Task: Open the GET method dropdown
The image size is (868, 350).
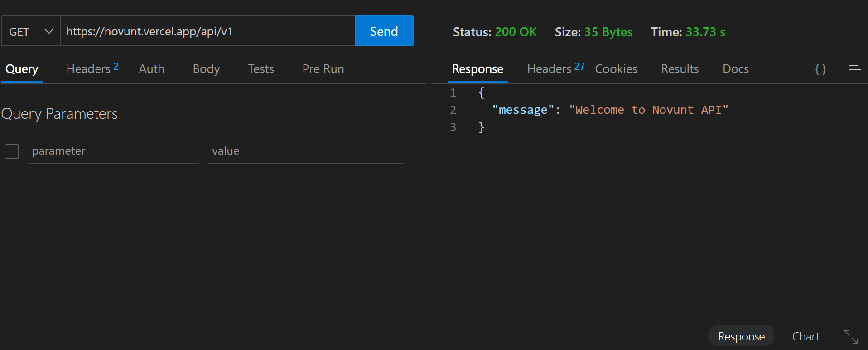Action: [31, 31]
